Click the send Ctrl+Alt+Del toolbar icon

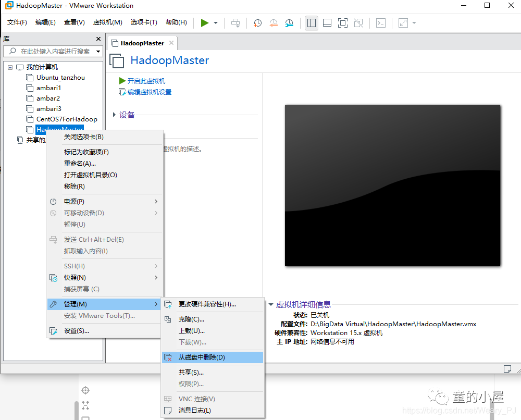235,23
